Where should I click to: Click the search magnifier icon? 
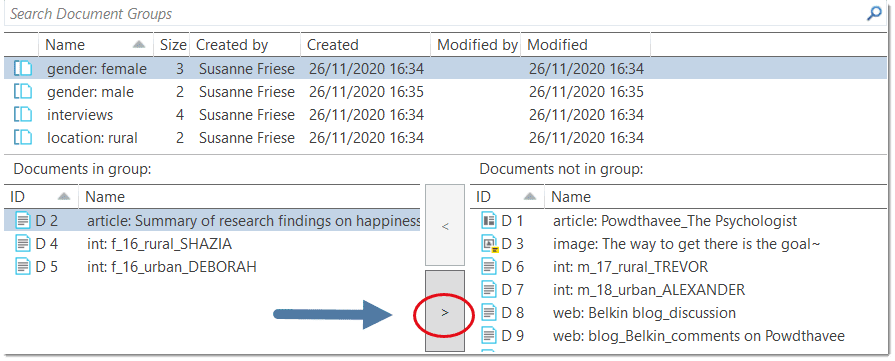tap(873, 14)
